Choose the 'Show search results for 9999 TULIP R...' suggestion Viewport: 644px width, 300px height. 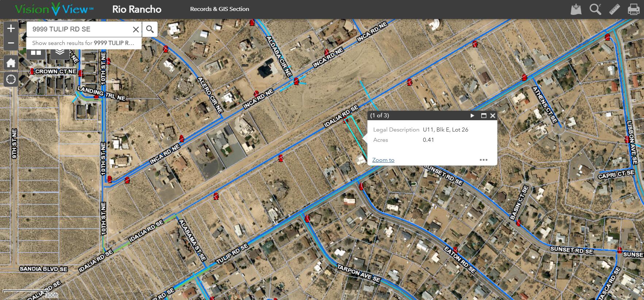(84, 43)
